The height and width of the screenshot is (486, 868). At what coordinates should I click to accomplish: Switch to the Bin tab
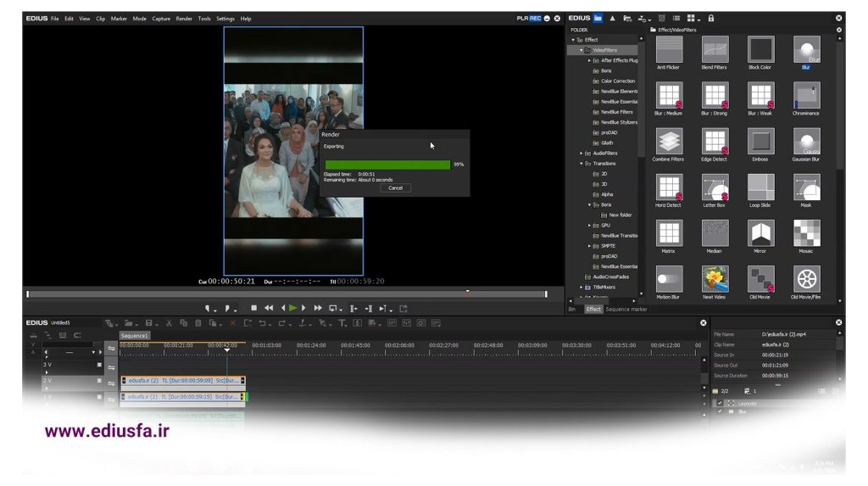point(572,310)
